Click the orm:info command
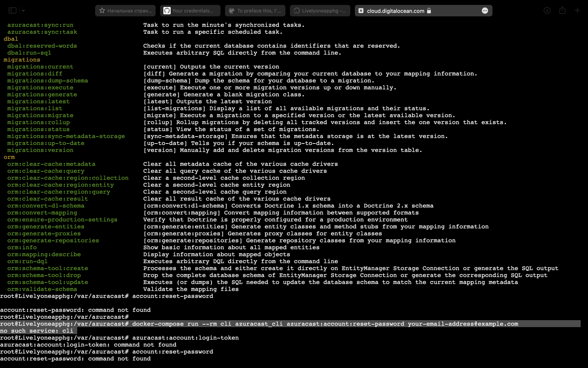The image size is (588, 368). 22,247
